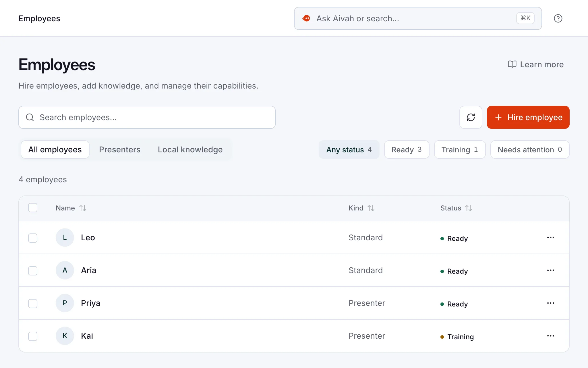This screenshot has width=588, height=368.
Task: Switch to the All employees tab
Action: click(55, 149)
